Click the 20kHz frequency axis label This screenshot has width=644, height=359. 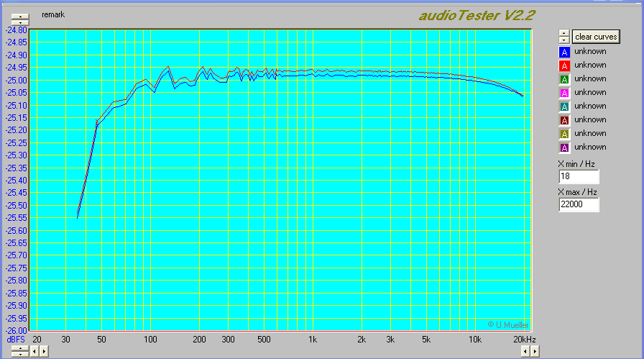coord(525,340)
